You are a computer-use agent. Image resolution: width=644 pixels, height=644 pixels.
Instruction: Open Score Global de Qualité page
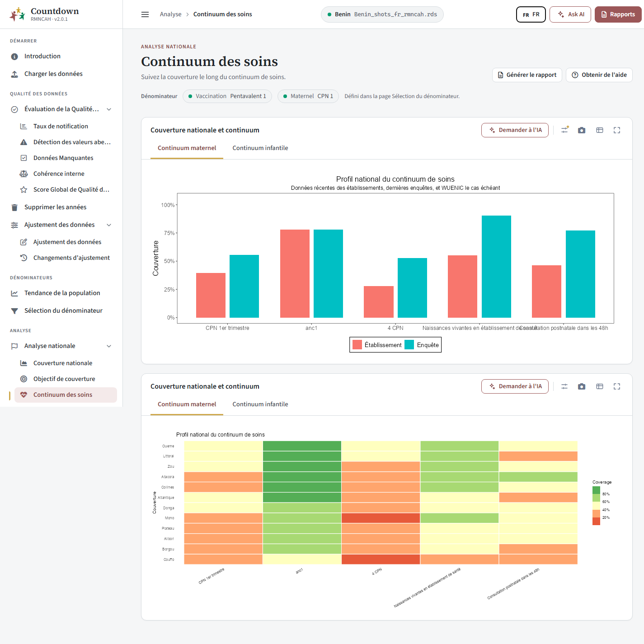pos(66,189)
